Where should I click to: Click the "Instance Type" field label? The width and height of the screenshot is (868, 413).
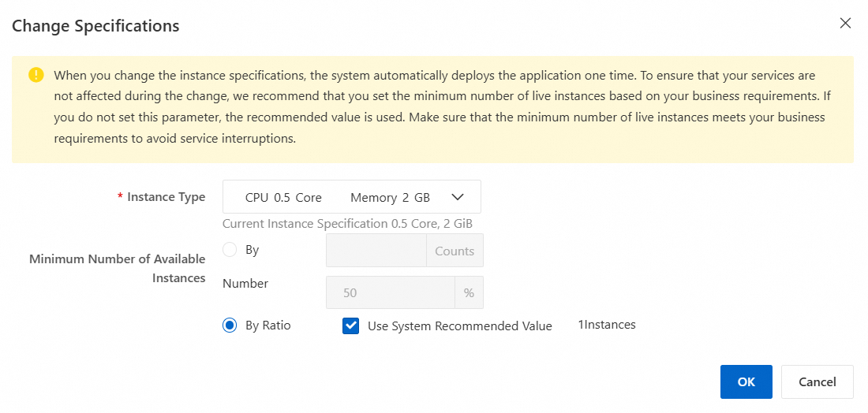(166, 197)
